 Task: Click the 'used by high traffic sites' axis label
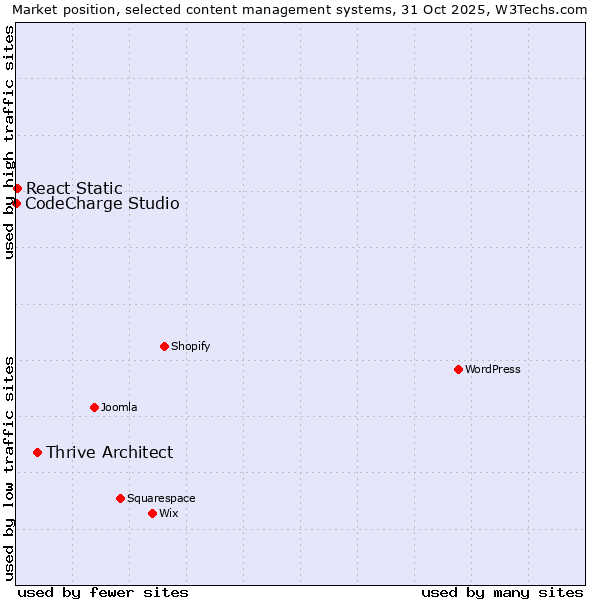pyautogui.click(x=9, y=142)
